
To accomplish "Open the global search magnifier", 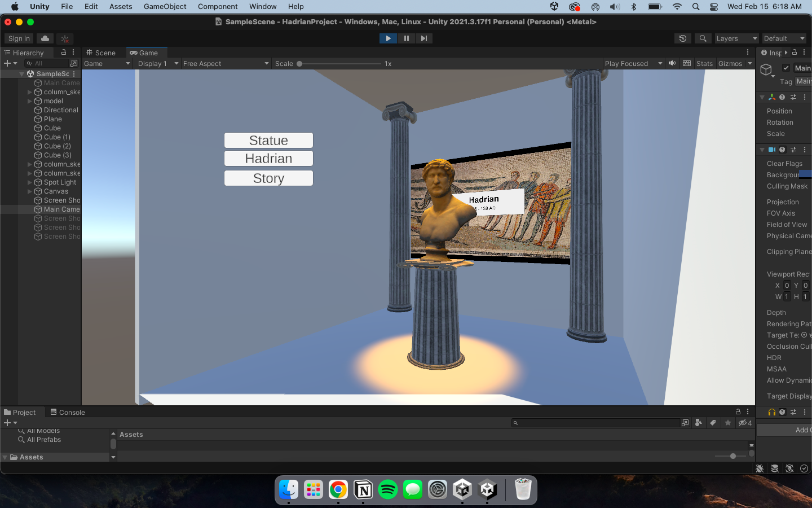I will coord(703,38).
